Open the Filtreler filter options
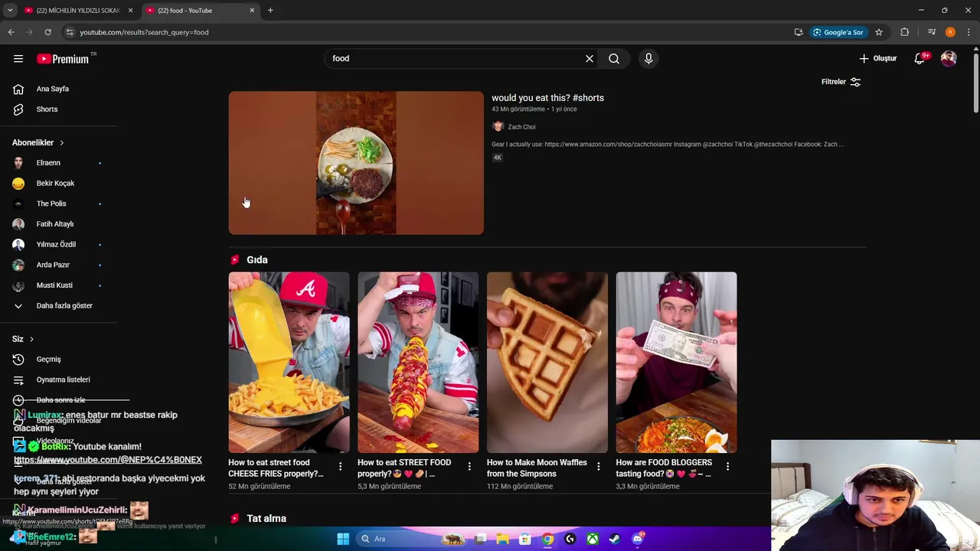Screen dimensions: 980x551 841,82
